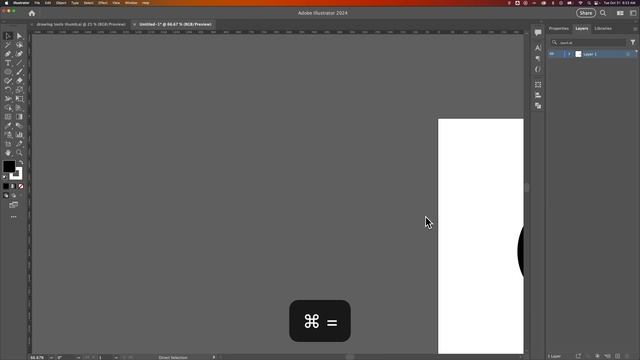This screenshot has height=360, width=640.
Task: Select the Pen tool
Action: [8, 54]
